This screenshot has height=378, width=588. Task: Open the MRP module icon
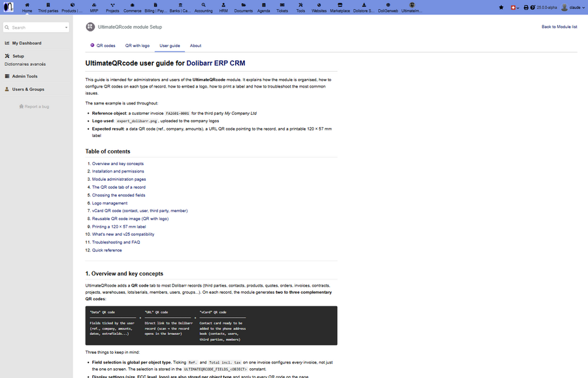(x=93, y=5)
